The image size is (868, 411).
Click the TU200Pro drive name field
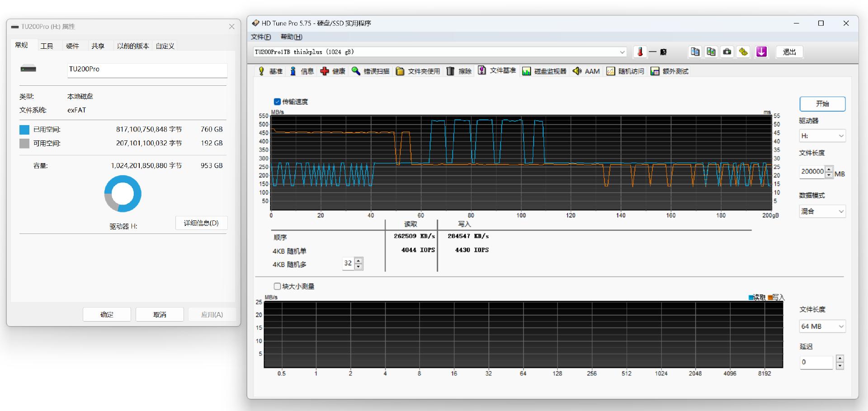click(147, 70)
